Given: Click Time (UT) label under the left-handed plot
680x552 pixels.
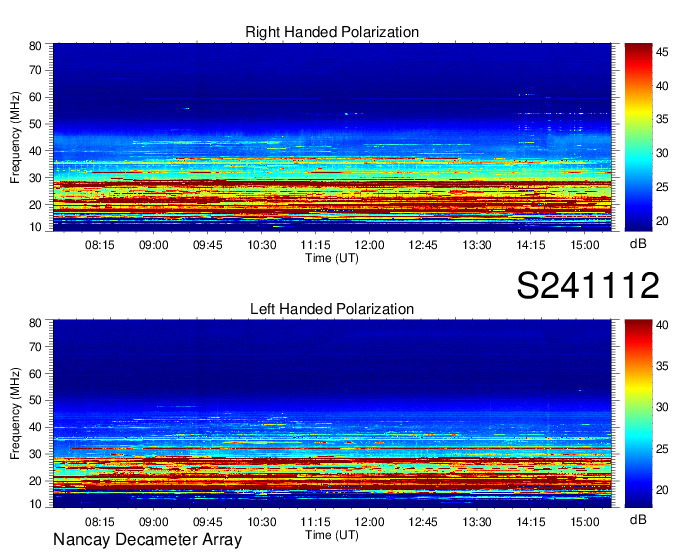Looking at the screenshot, I should coord(332,535).
